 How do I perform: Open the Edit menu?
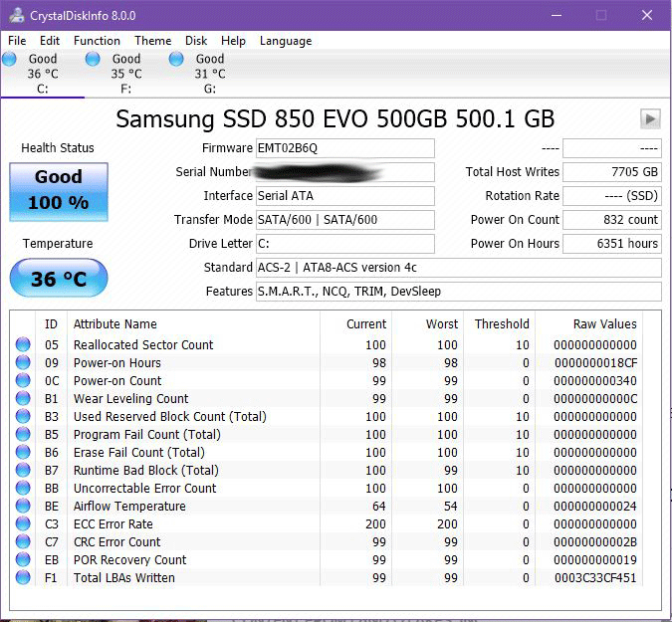point(50,41)
